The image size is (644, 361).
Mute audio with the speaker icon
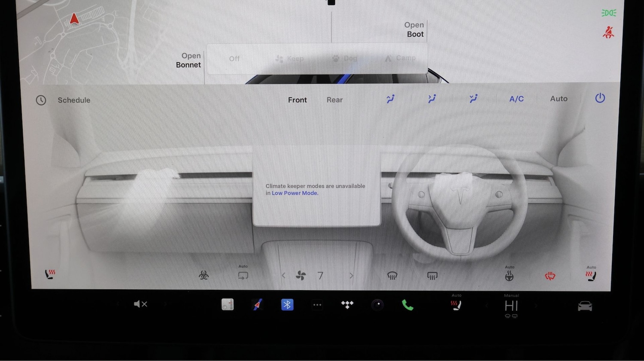pos(140,304)
